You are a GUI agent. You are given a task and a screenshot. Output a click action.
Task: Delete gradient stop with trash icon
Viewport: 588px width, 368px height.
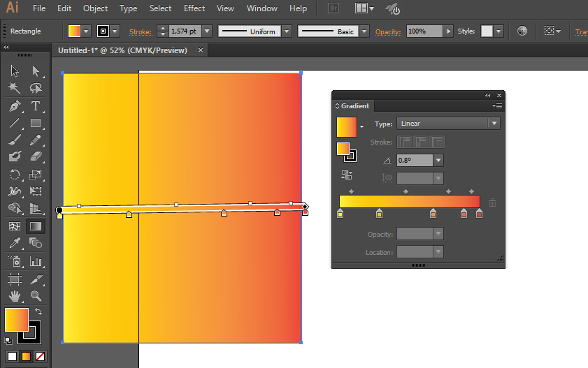[492, 203]
